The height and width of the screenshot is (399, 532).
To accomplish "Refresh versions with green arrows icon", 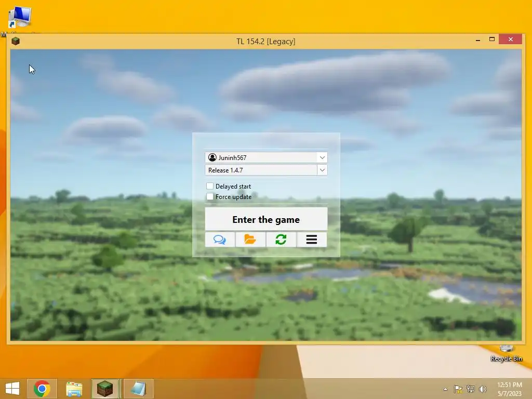I will 281,240.
